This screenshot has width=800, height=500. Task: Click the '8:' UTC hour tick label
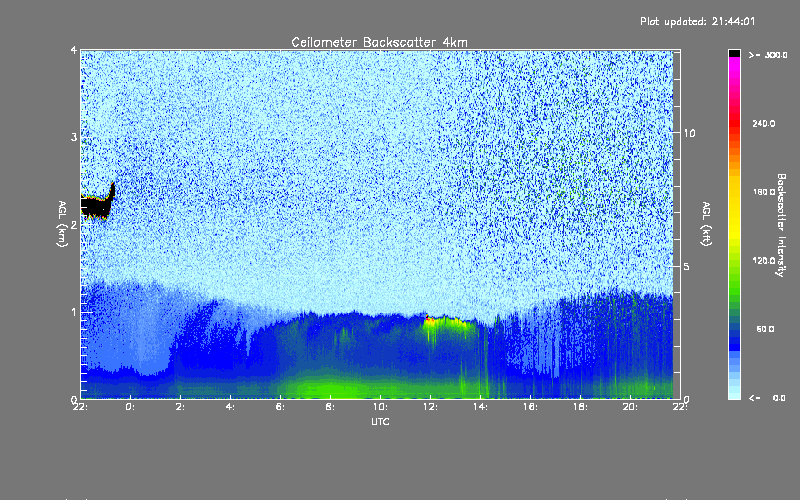pos(330,407)
